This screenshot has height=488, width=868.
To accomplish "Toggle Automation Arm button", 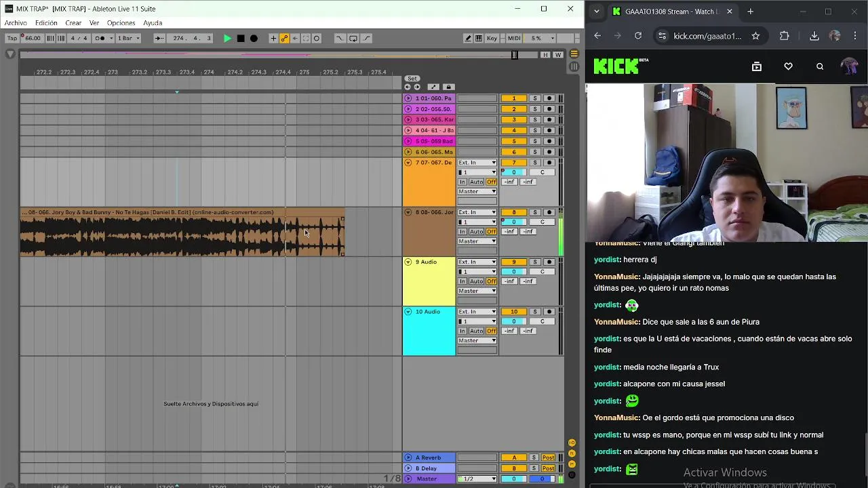I will click(x=284, y=38).
